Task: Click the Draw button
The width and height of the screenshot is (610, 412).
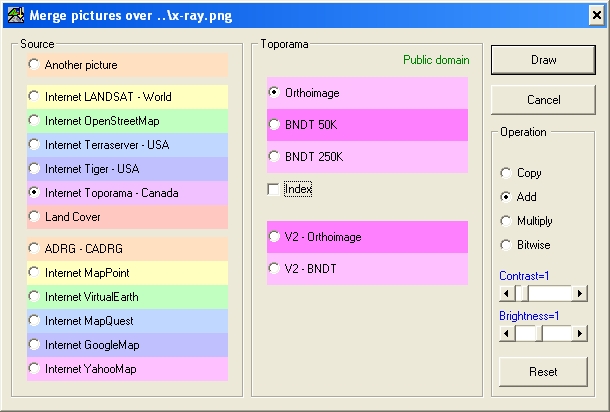Action: click(x=543, y=60)
